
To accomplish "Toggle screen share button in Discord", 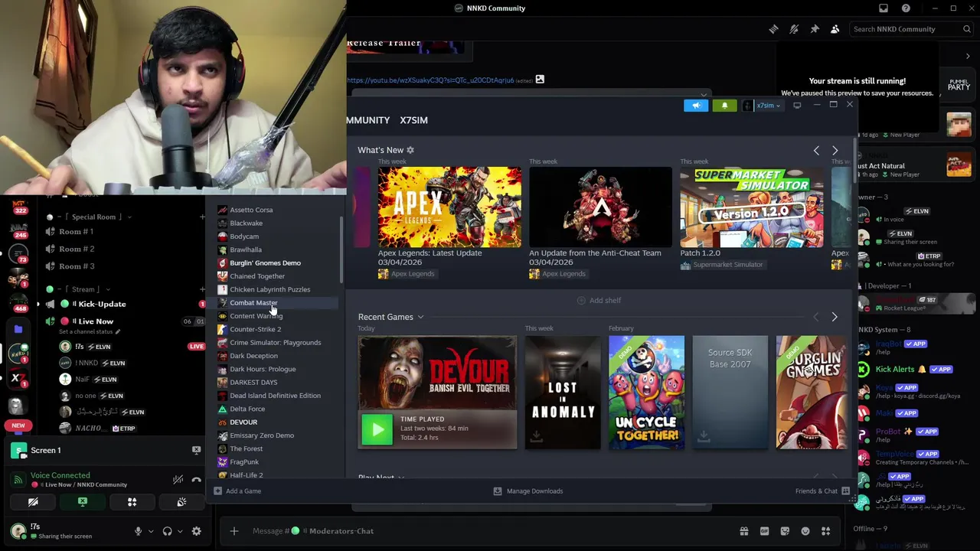I will (83, 502).
